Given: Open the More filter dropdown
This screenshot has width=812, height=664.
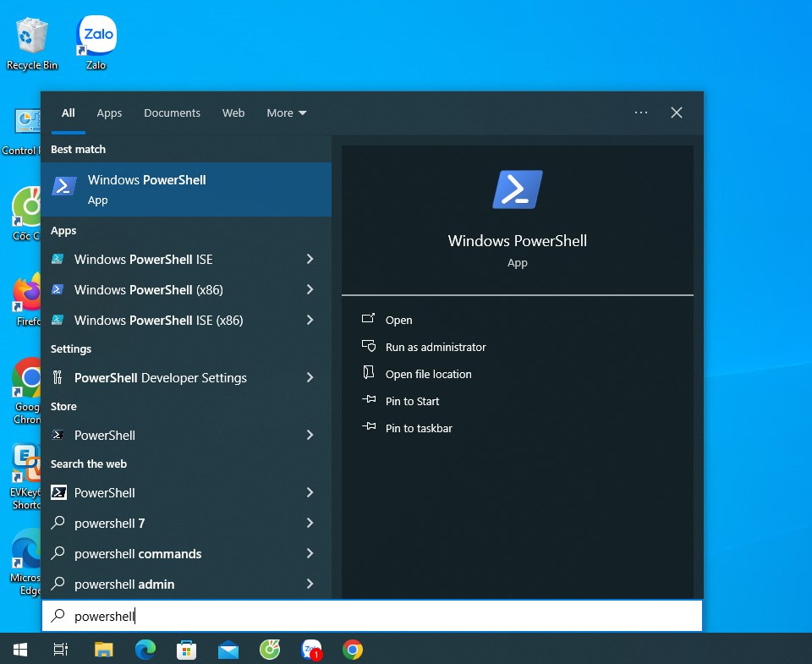Looking at the screenshot, I should (x=287, y=112).
